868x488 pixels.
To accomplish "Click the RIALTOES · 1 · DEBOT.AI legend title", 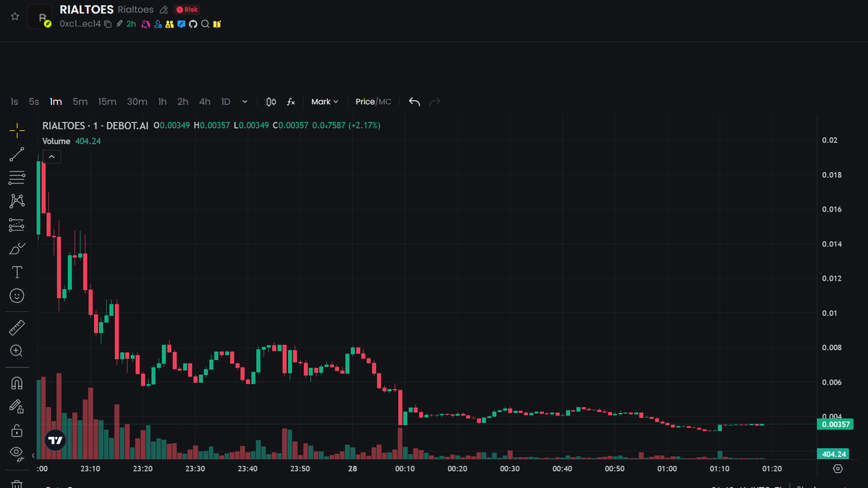I will 95,126.
